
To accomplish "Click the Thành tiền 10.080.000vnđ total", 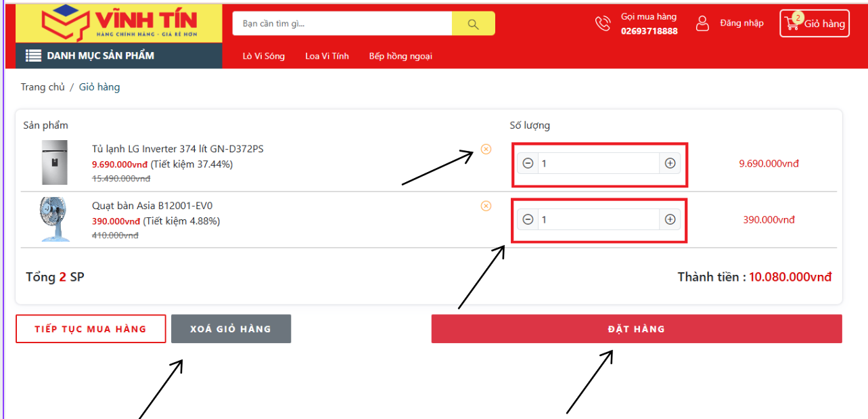I will pos(754,277).
